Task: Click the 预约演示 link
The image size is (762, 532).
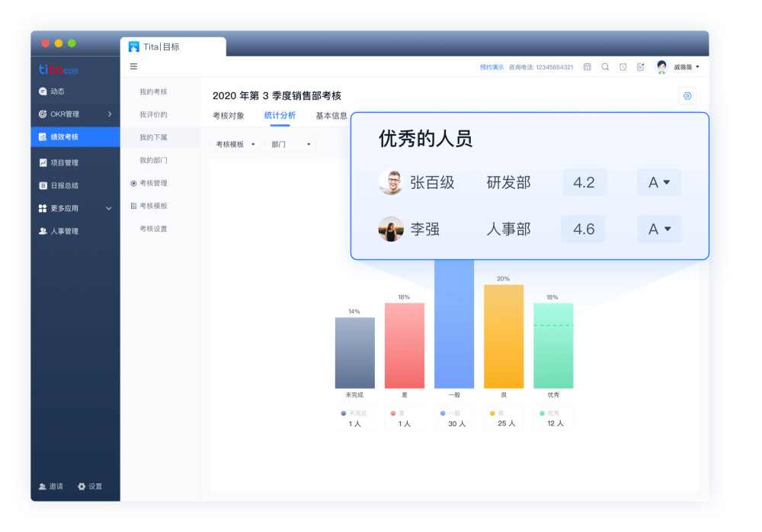Action: pyautogui.click(x=491, y=67)
